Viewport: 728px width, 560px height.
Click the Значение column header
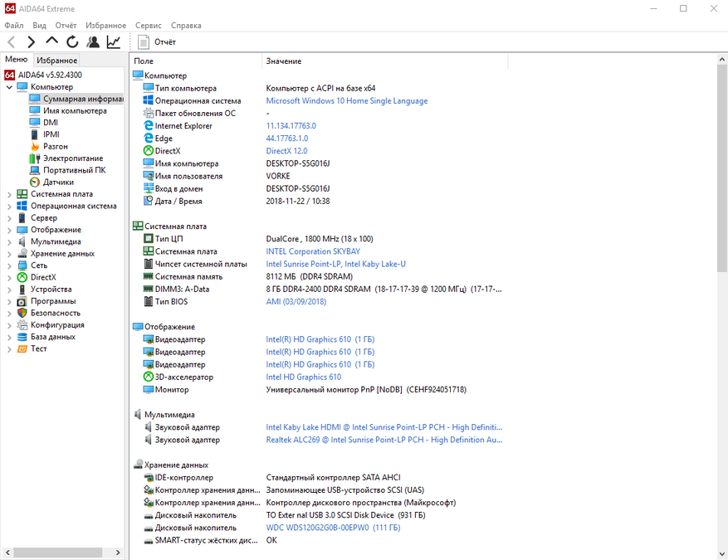(284, 61)
